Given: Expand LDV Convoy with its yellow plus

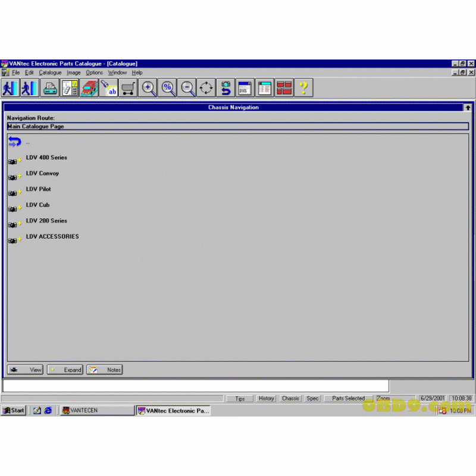Looking at the screenshot, I should 20,176.
